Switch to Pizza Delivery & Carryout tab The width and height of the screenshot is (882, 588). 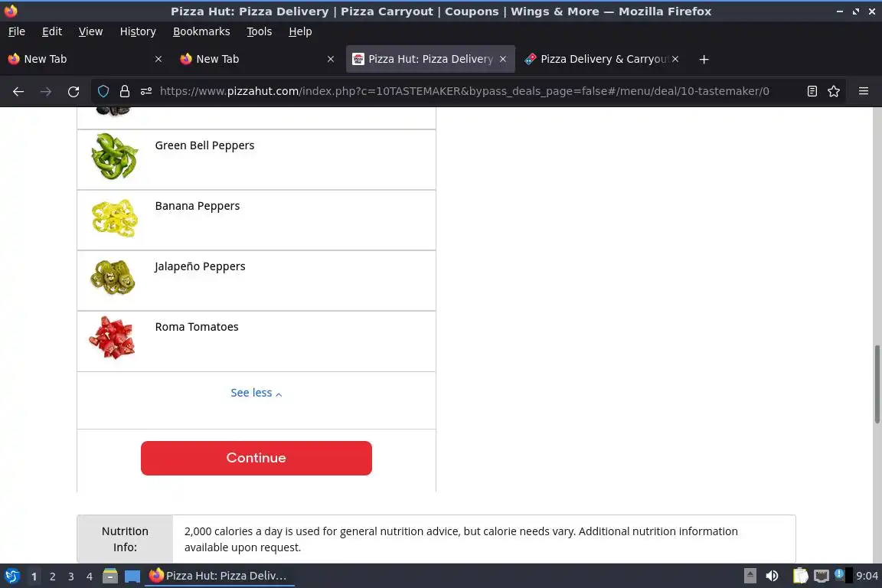pyautogui.click(x=602, y=59)
